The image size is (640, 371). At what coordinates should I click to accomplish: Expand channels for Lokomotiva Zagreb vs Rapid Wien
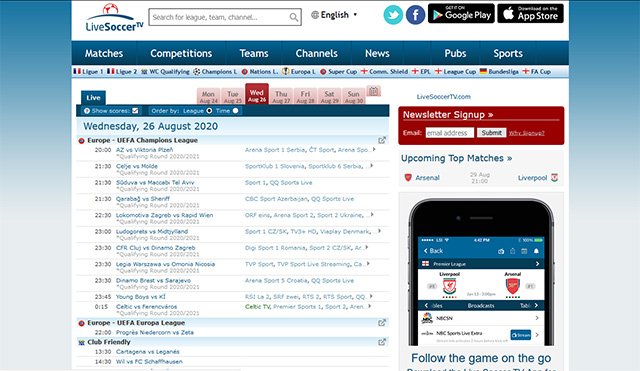372,215
